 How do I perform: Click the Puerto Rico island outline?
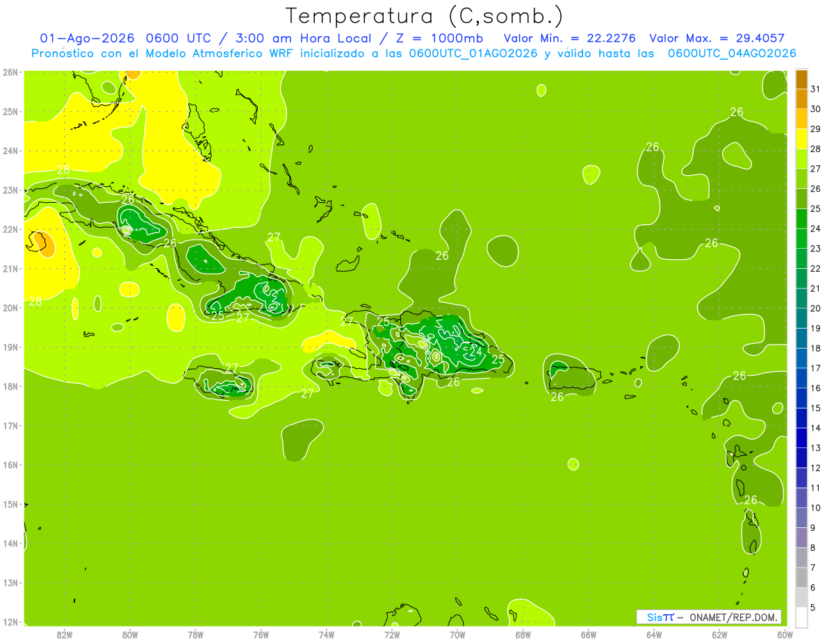tap(573, 378)
